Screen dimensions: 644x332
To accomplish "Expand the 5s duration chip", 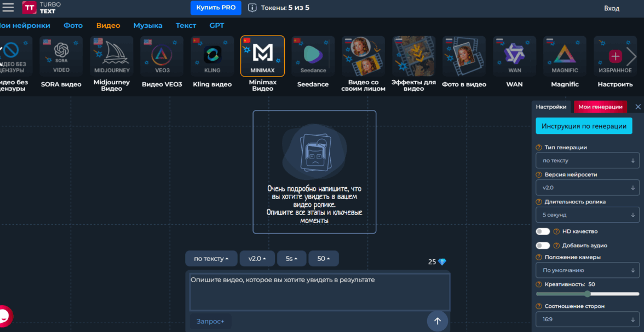I will click(291, 259).
